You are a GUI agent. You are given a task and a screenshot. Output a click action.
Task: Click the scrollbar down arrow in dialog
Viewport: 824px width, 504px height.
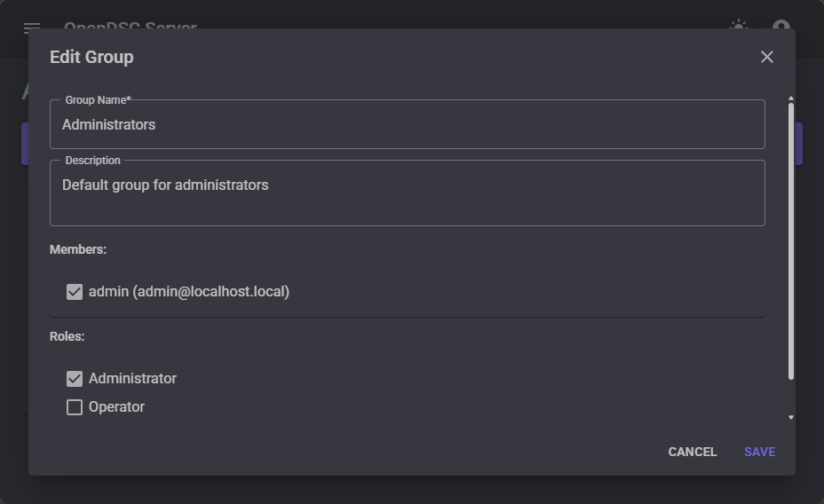tap(791, 417)
